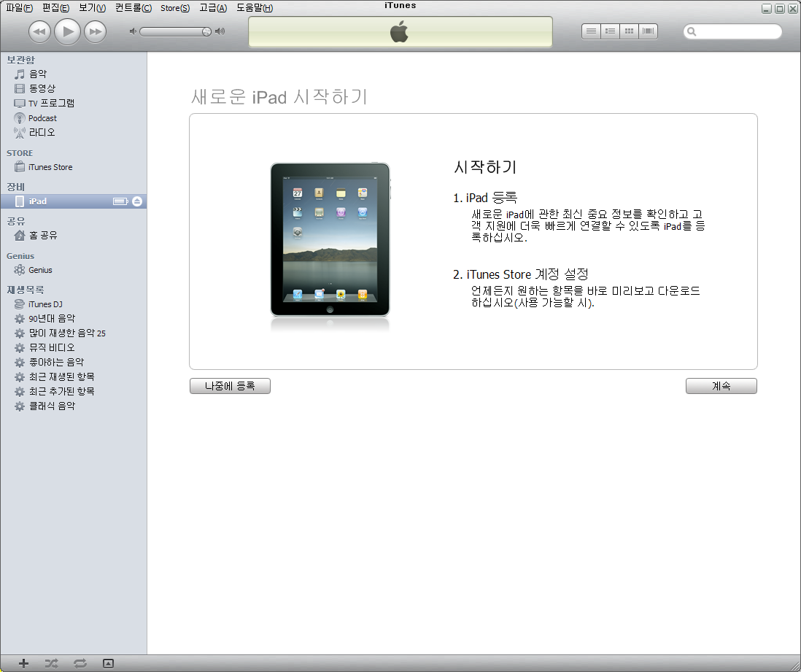Viewport: 801px width, 672px height.
Task: Click the Previous track rewind button
Action: 39,31
